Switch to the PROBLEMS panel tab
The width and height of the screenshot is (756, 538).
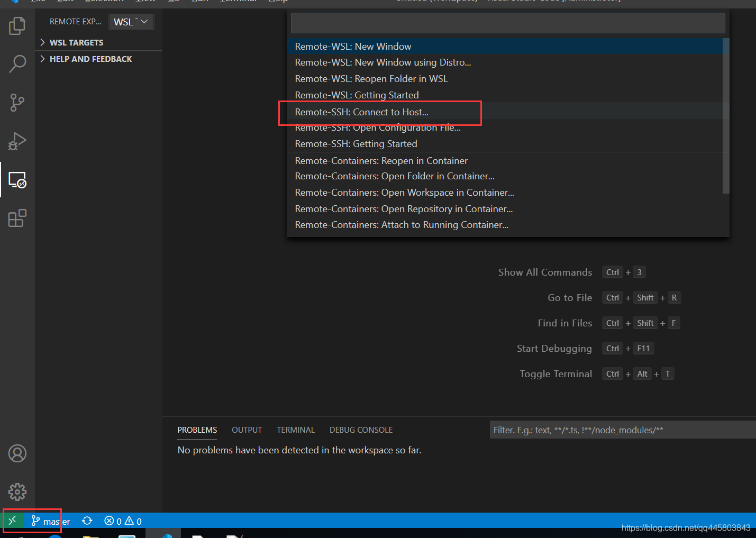pyautogui.click(x=197, y=430)
